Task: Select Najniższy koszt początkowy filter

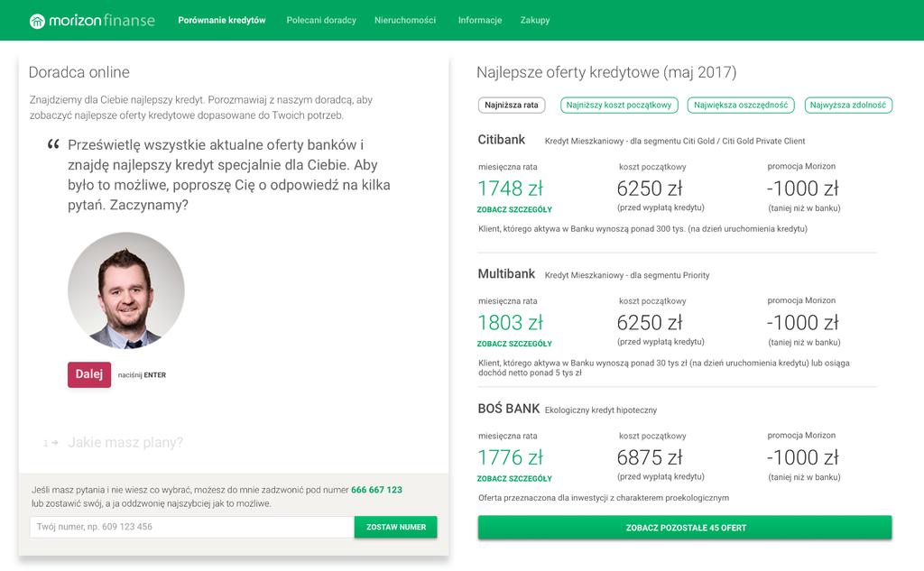Action: [619, 105]
